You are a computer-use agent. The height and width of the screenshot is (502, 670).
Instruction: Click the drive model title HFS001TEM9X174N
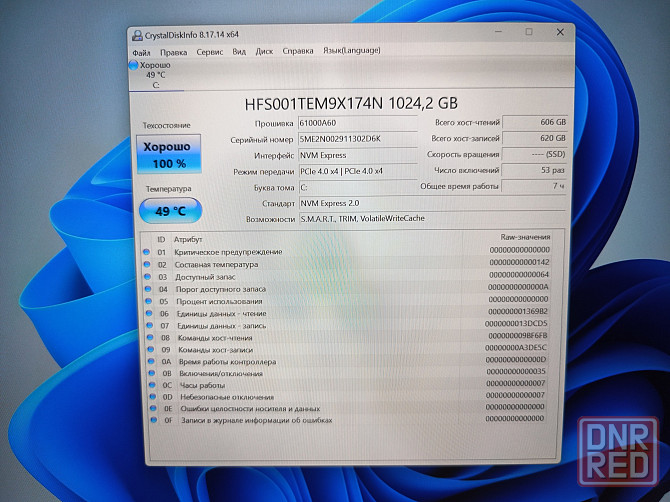351,104
